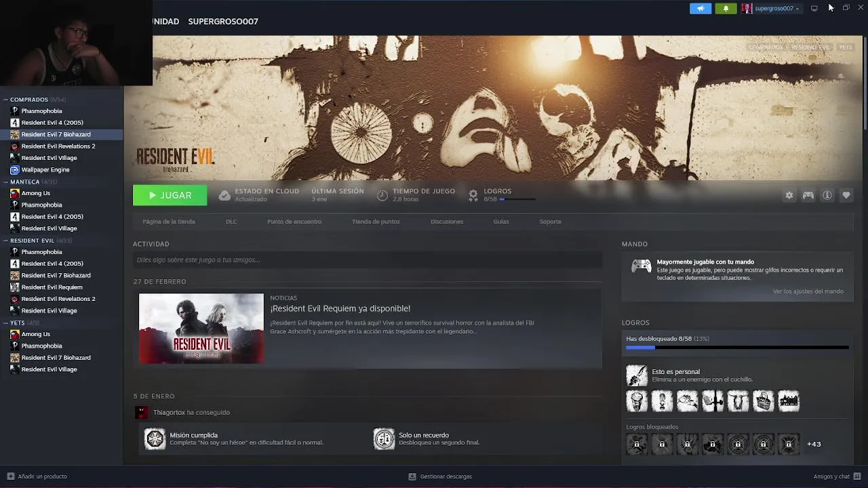Collapse the MANTECA category
868x488 pixels.
5,182
